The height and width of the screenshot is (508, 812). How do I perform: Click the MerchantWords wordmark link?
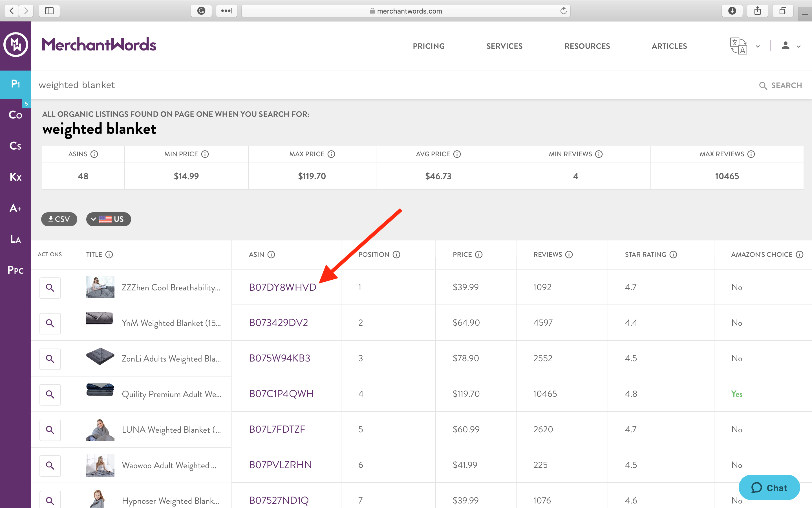pos(99,45)
